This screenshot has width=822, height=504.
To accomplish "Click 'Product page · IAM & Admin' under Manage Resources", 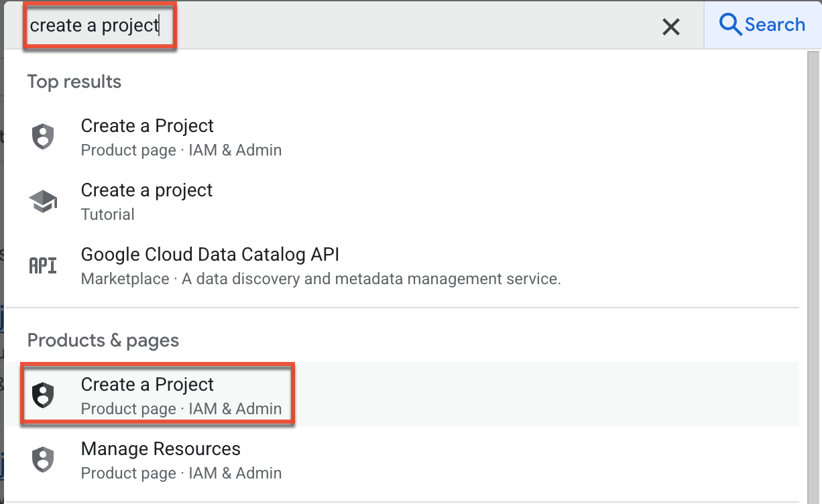I will point(181,473).
